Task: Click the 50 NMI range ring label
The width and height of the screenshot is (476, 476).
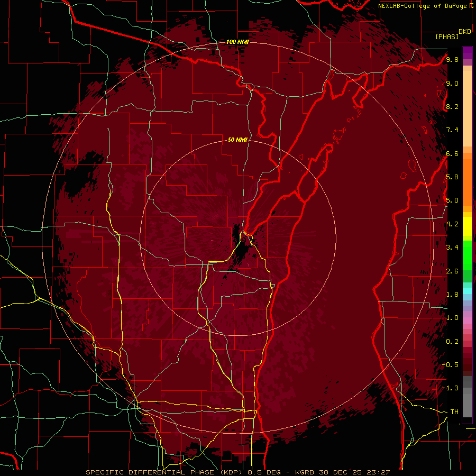Action: tap(237, 140)
